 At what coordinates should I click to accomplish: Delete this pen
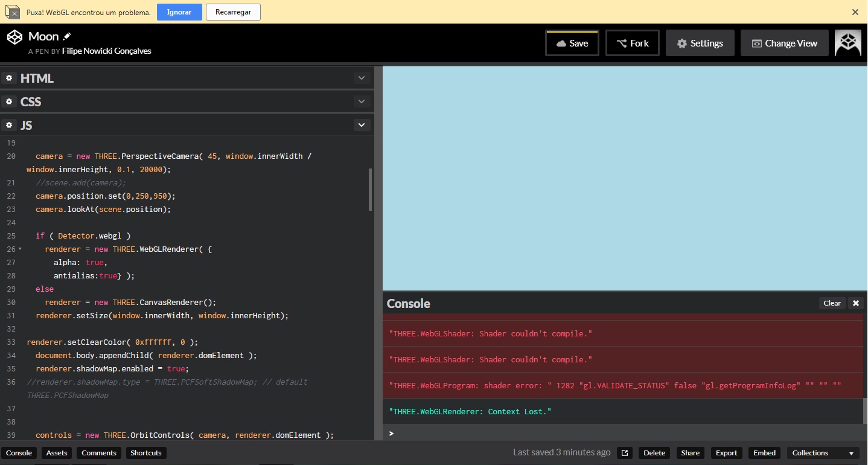coord(654,453)
